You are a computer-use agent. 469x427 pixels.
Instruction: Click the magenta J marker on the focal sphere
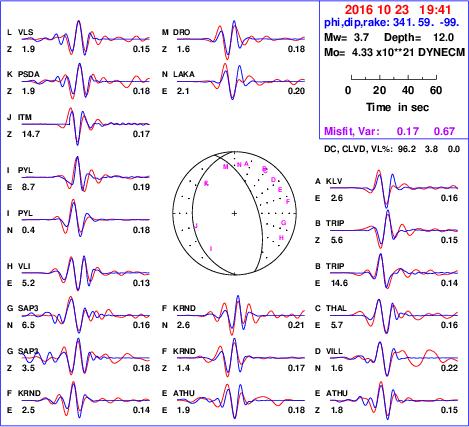click(x=196, y=226)
